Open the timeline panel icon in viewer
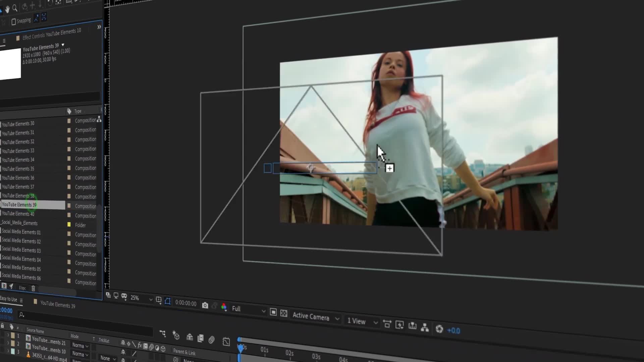Image resolution: width=644 pixels, height=362 pixels. [412, 326]
